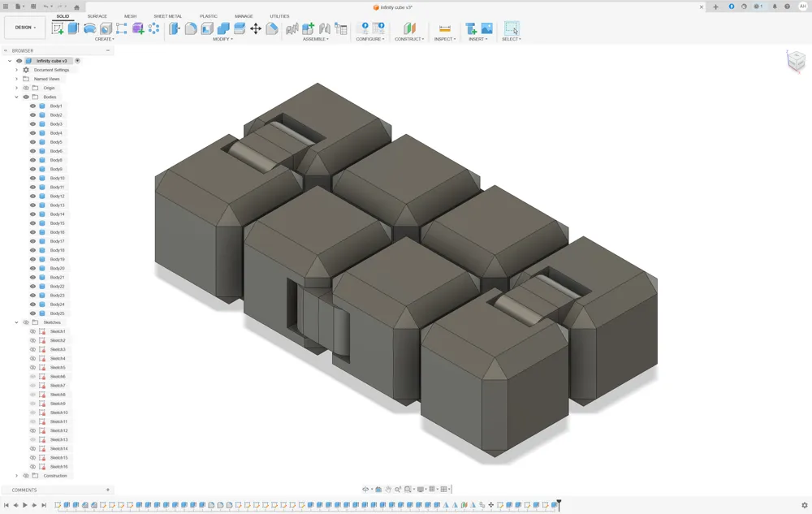The image size is (812, 514).
Task: Expand the Origin folder
Action: coord(16,88)
